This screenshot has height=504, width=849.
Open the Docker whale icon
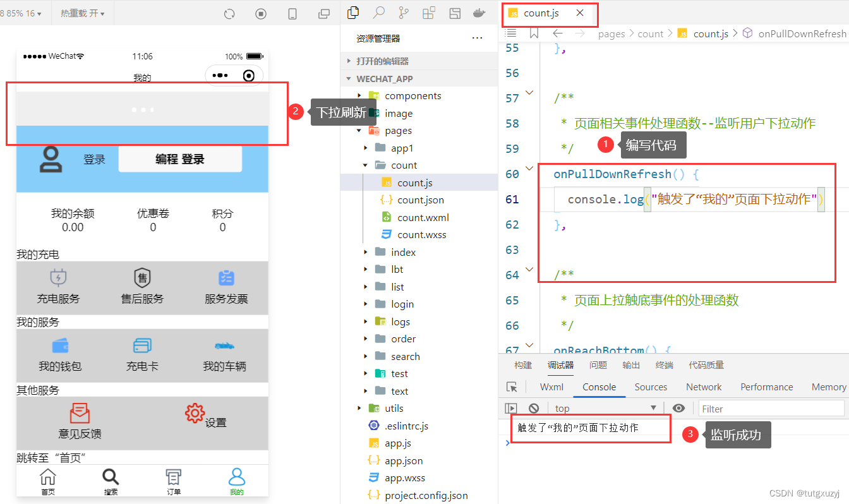pos(480,13)
